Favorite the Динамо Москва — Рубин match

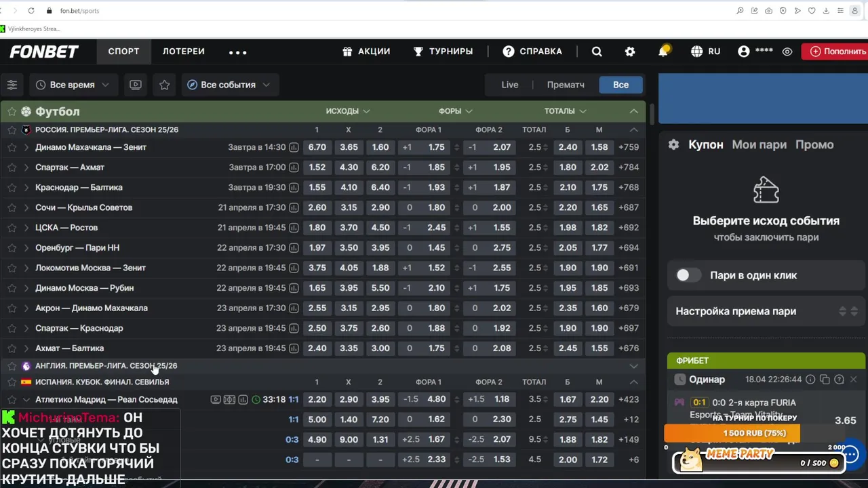click(x=12, y=288)
